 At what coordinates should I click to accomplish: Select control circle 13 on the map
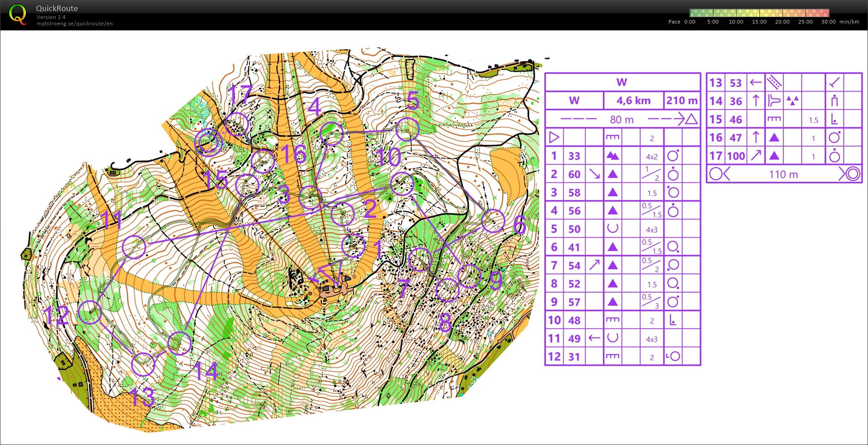[x=143, y=365]
